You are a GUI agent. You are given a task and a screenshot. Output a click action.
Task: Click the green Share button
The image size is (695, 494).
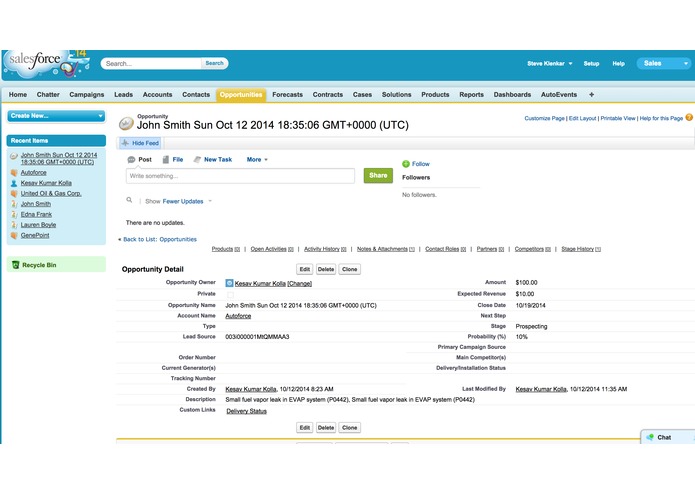(378, 175)
